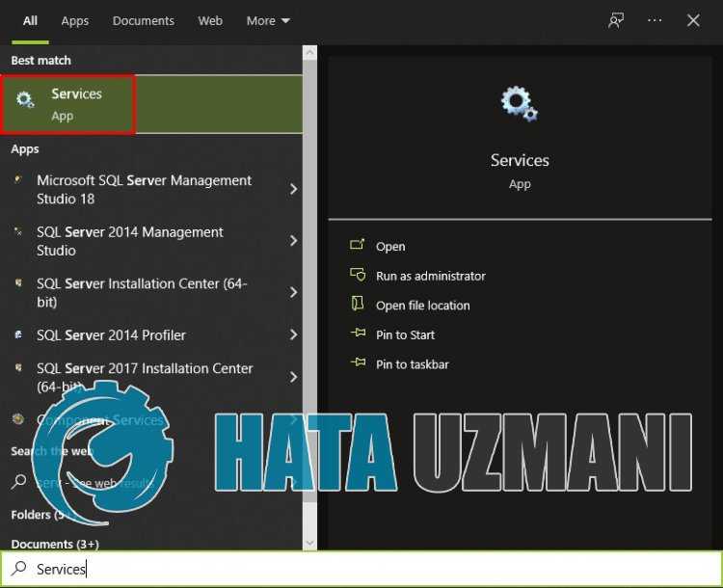Open the Services best match result
The image size is (723, 588).
[151, 104]
